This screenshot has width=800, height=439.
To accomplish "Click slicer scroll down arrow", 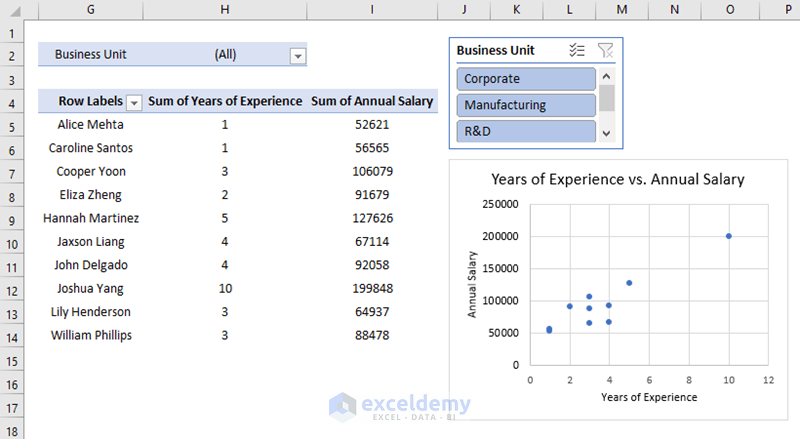I will point(607,134).
